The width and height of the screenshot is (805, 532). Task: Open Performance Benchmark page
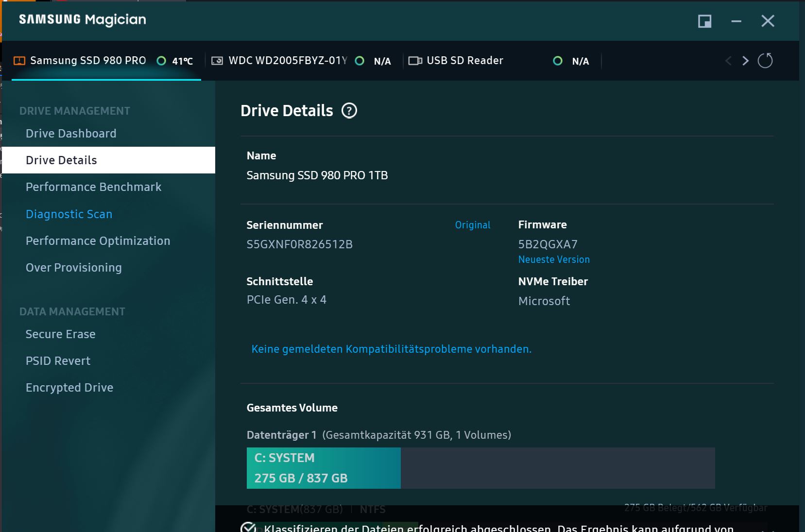tap(93, 187)
